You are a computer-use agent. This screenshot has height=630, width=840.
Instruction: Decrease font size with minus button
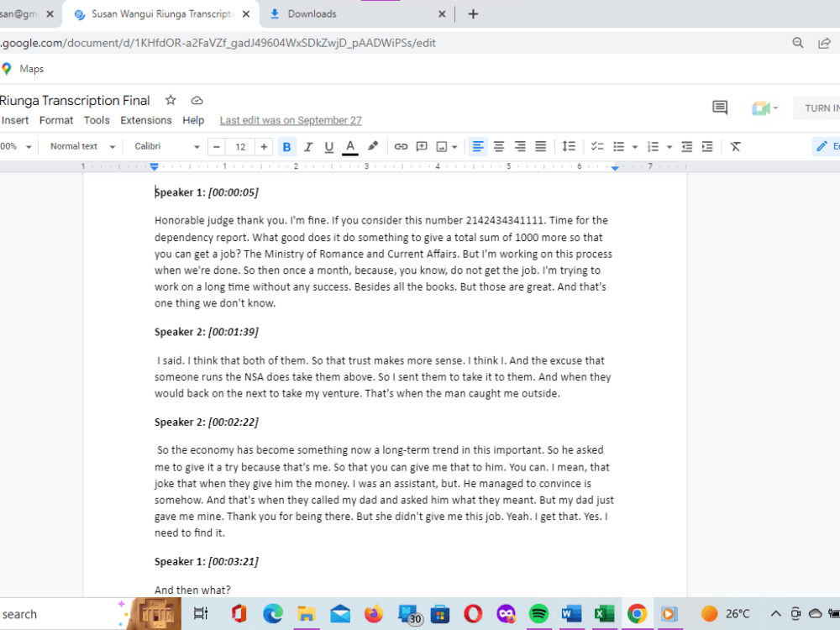coord(217,147)
